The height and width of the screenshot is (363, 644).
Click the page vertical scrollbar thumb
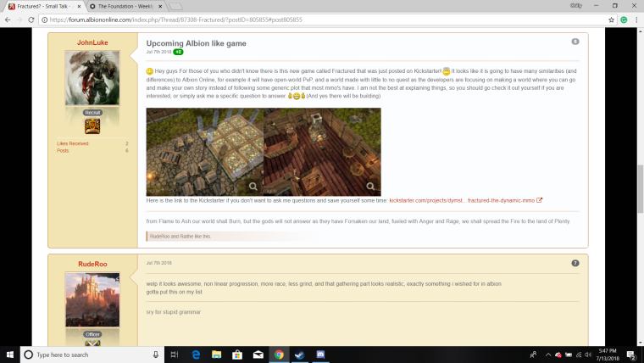(x=641, y=188)
